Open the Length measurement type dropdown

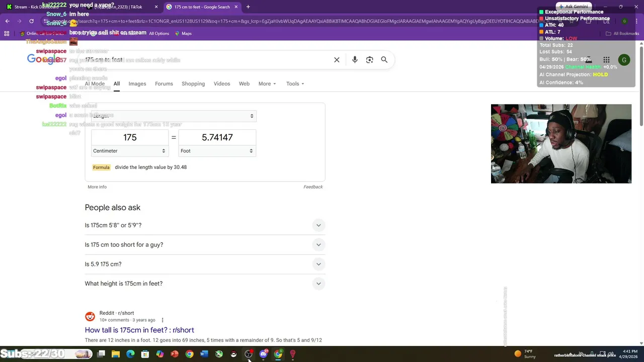(174, 116)
